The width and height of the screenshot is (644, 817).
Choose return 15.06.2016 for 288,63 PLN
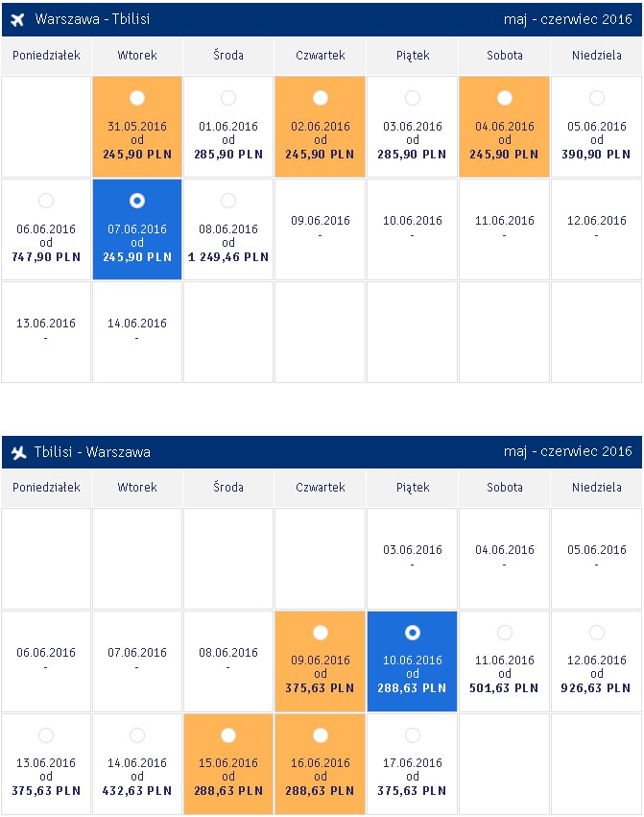[228, 735]
